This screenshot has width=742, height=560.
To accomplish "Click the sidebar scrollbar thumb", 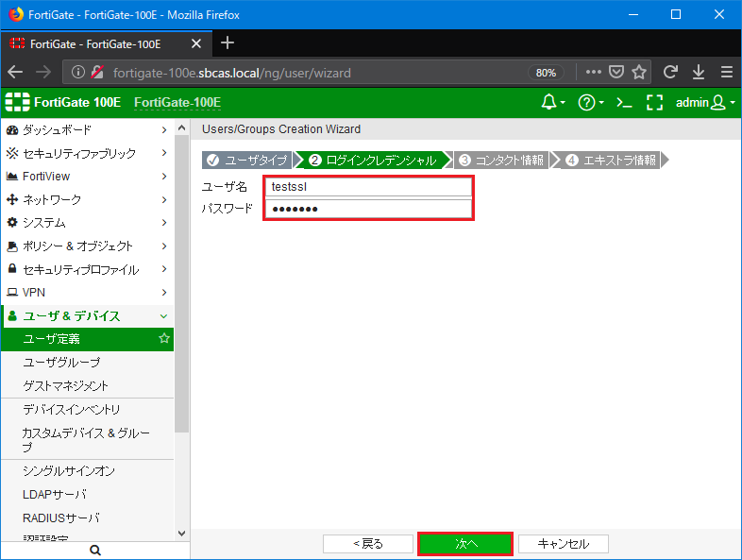I will 181,283.
